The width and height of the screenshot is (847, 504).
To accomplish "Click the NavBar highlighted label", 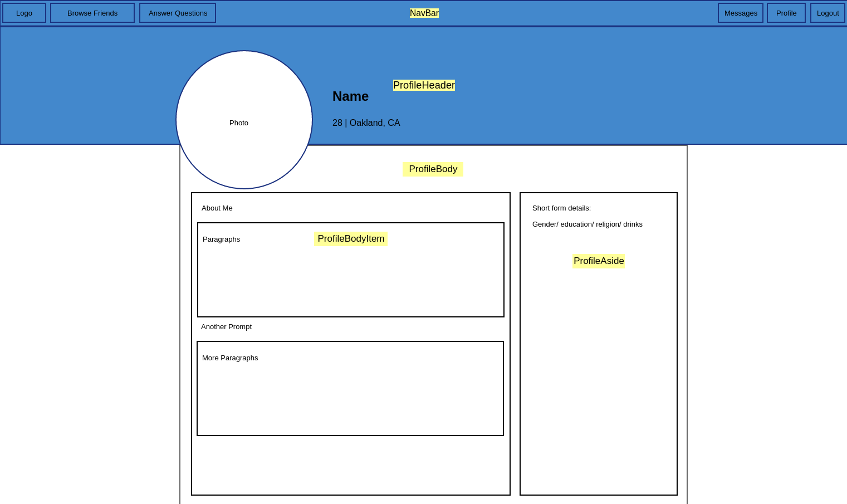I will pos(424,13).
